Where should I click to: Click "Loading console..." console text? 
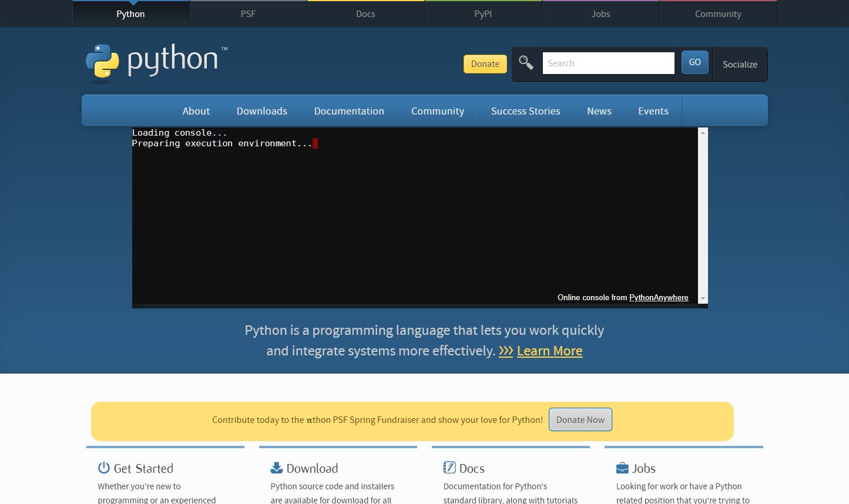[x=179, y=133]
